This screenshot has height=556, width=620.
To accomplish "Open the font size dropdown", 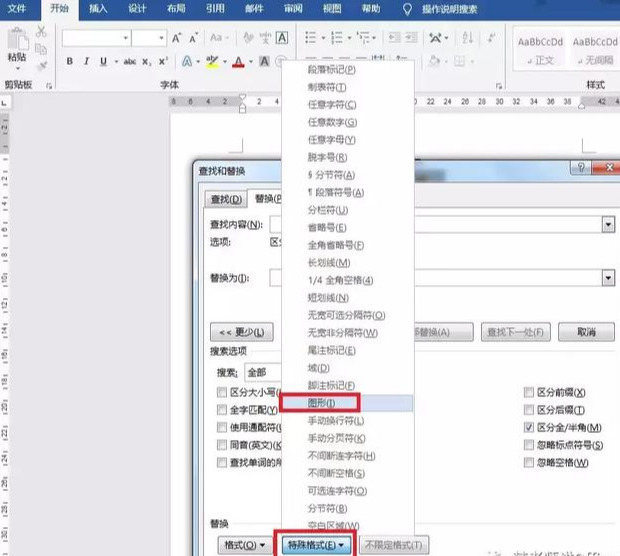I will (x=161, y=38).
